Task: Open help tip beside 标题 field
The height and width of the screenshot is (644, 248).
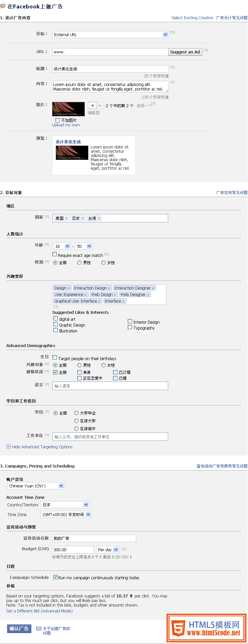Action: point(172,67)
